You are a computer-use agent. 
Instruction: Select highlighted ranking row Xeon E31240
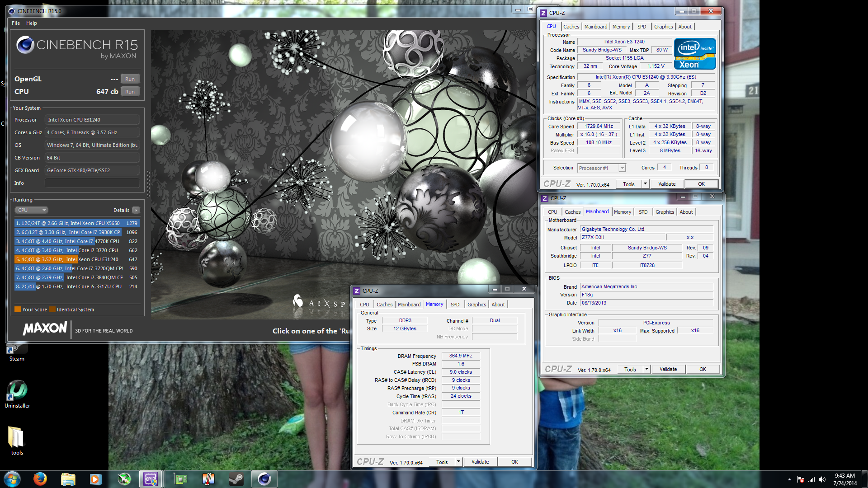77,259
